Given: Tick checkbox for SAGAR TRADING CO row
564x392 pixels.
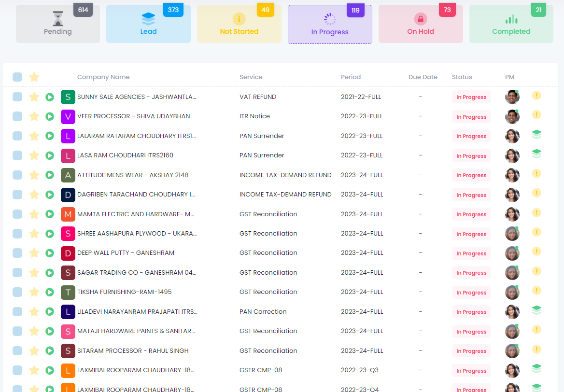Looking at the screenshot, I should 17,273.
